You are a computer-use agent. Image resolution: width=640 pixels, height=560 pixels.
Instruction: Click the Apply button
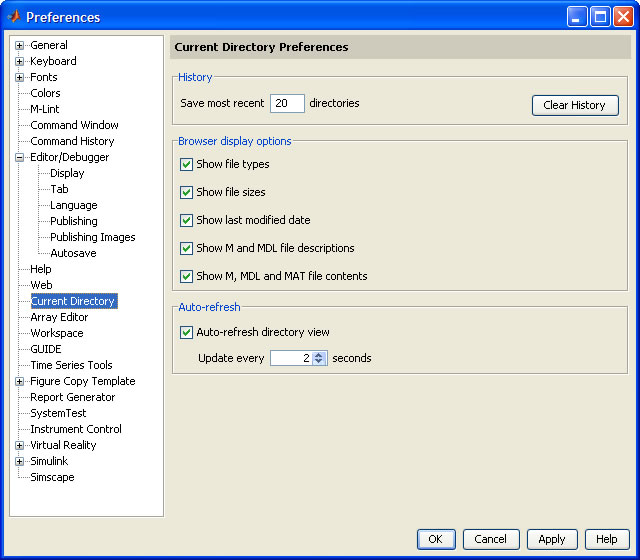552,539
